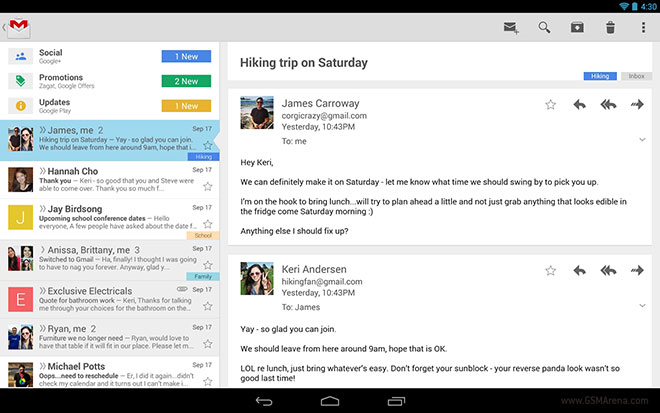Star the Exclusive Electricals conversation
Viewport: 660px width, 413px height.
point(208,306)
